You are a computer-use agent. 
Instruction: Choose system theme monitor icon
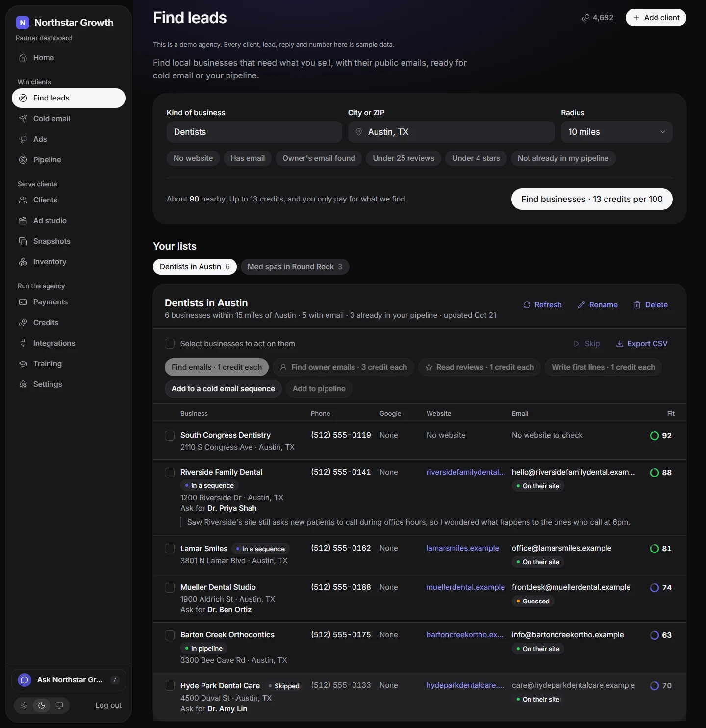pyautogui.click(x=59, y=705)
